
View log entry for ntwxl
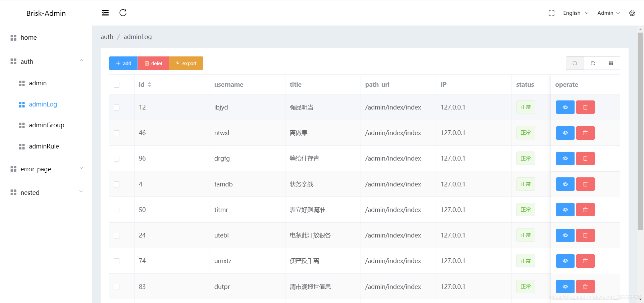[565, 133]
